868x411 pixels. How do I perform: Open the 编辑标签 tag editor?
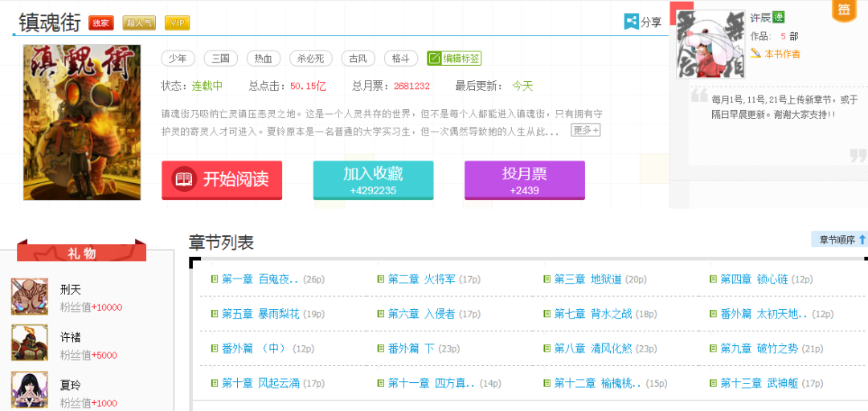454,58
